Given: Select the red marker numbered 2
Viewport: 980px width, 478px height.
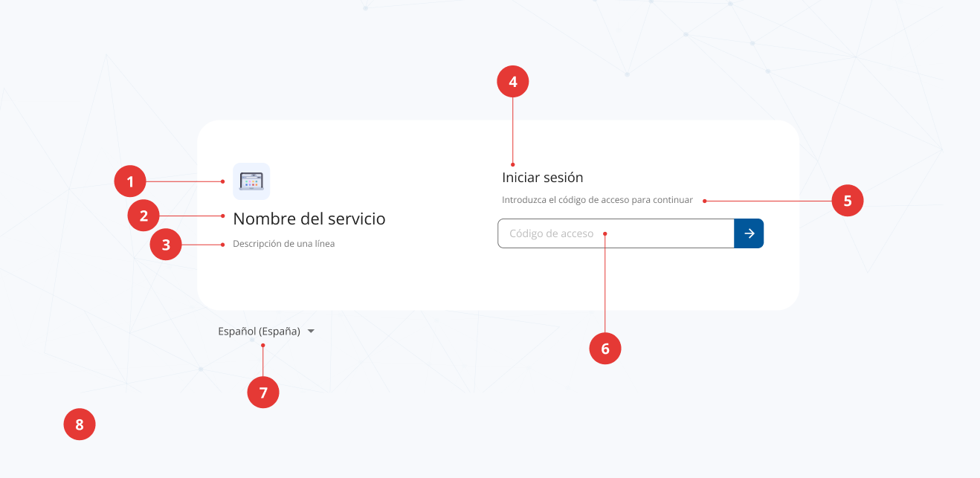Looking at the screenshot, I should [x=143, y=216].
